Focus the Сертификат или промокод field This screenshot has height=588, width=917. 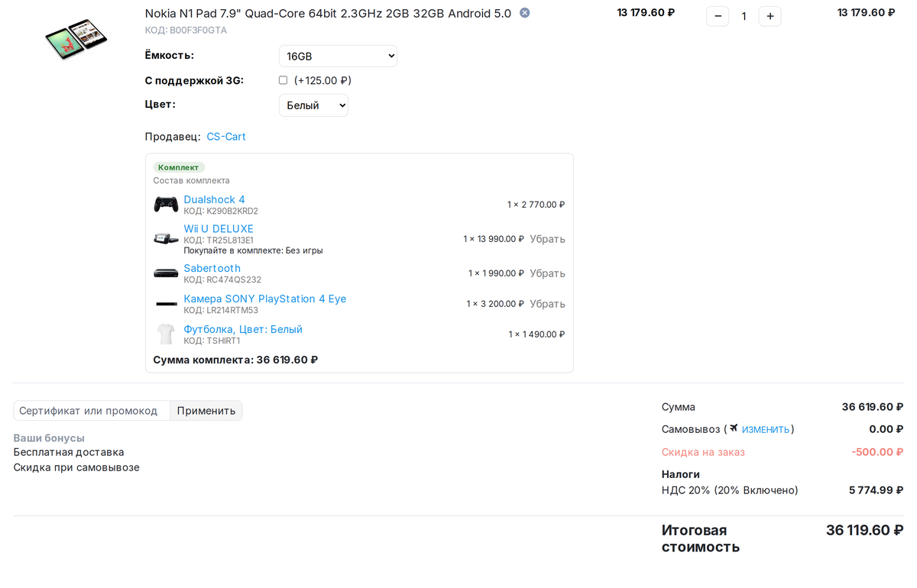[92, 411]
